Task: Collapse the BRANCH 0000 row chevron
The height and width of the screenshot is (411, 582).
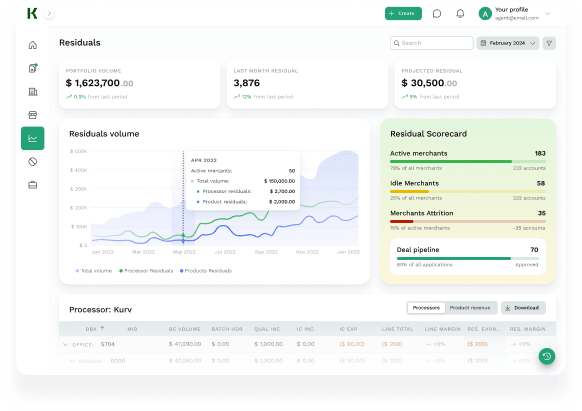Action: (x=72, y=361)
